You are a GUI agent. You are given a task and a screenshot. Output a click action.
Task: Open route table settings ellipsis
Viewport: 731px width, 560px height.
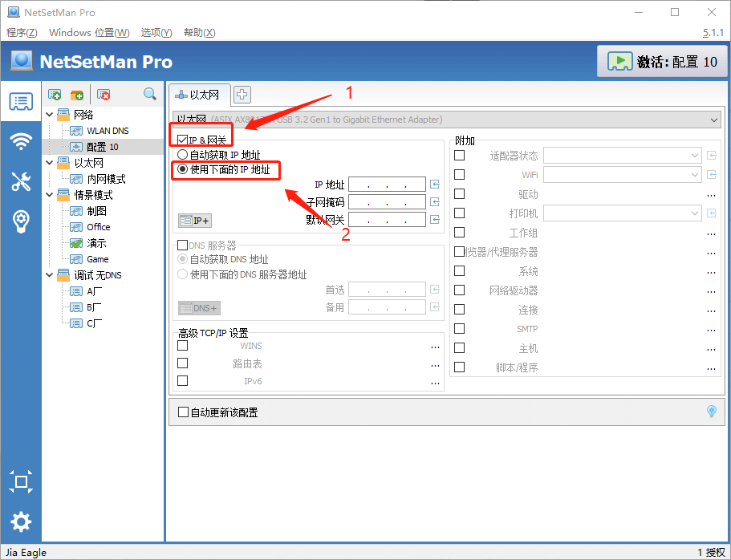click(x=435, y=365)
